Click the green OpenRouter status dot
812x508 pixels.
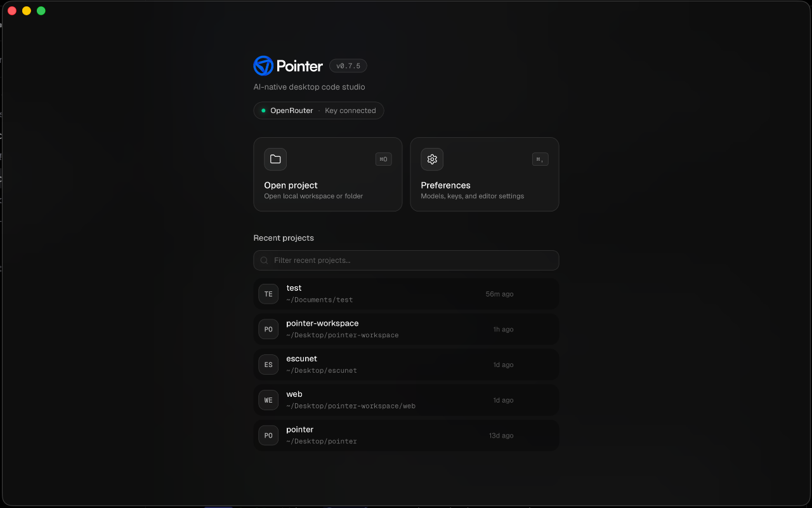click(x=263, y=110)
